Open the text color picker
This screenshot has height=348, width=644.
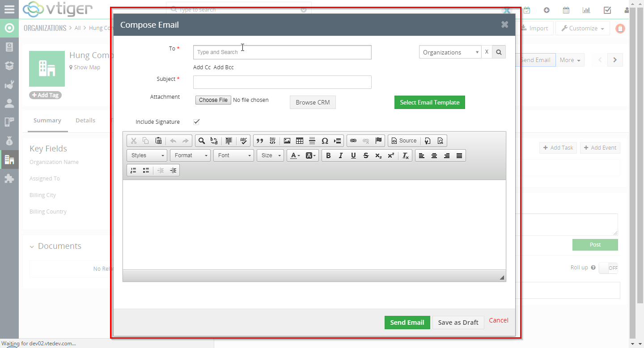[x=295, y=155]
